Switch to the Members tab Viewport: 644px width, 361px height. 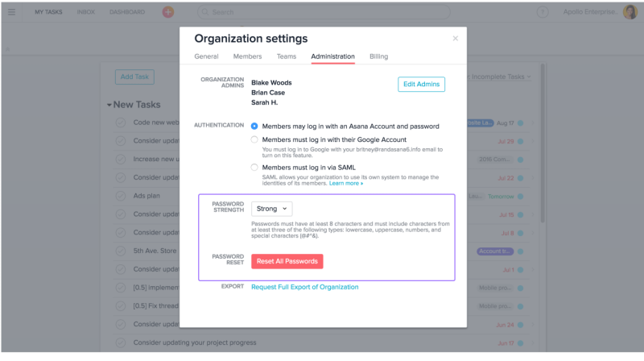point(247,56)
